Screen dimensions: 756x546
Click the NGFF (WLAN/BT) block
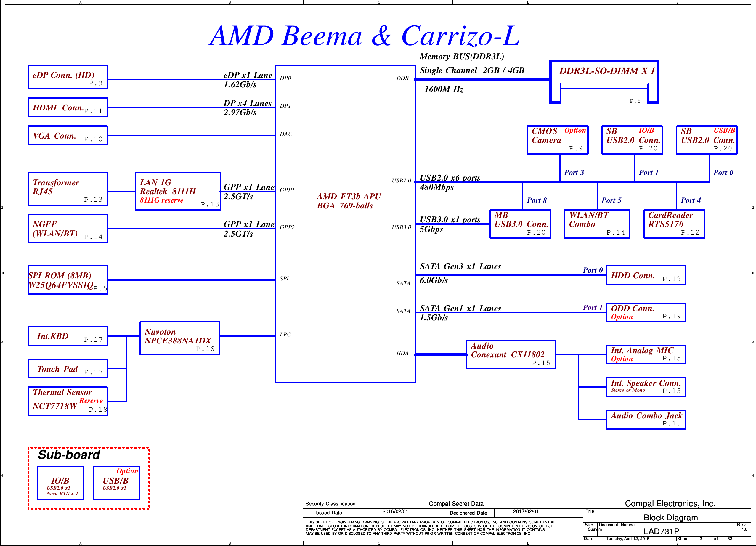tap(68, 229)
